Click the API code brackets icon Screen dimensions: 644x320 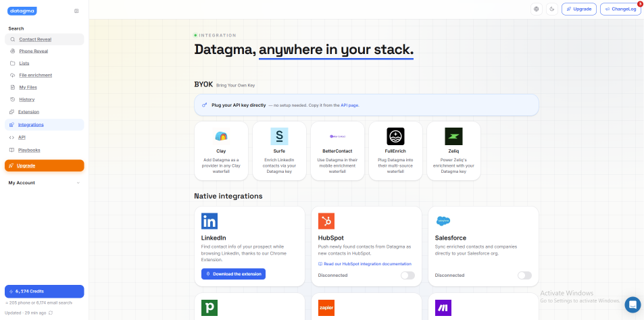(x=11, y=138)
